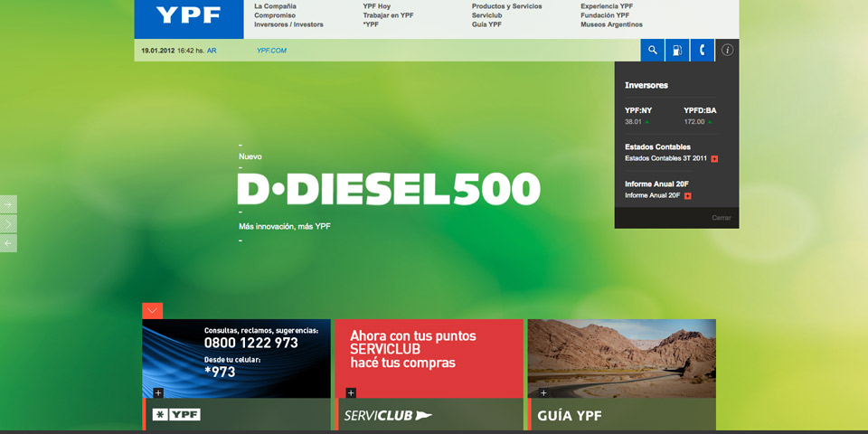Click the YPF.COM link

coord(271,51)
